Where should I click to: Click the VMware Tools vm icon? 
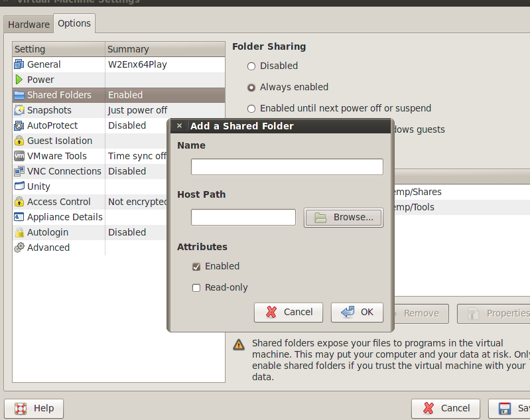click(x=19, y=156)
